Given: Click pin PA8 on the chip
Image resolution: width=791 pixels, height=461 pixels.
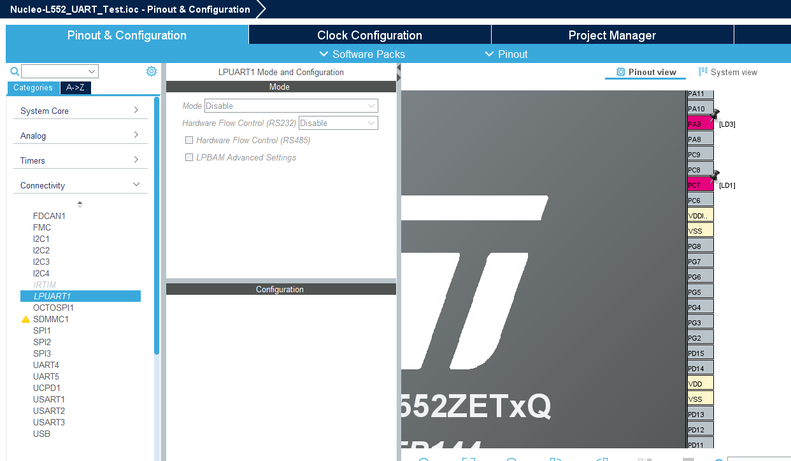Looking at the screenshot, I should point(700,139).
